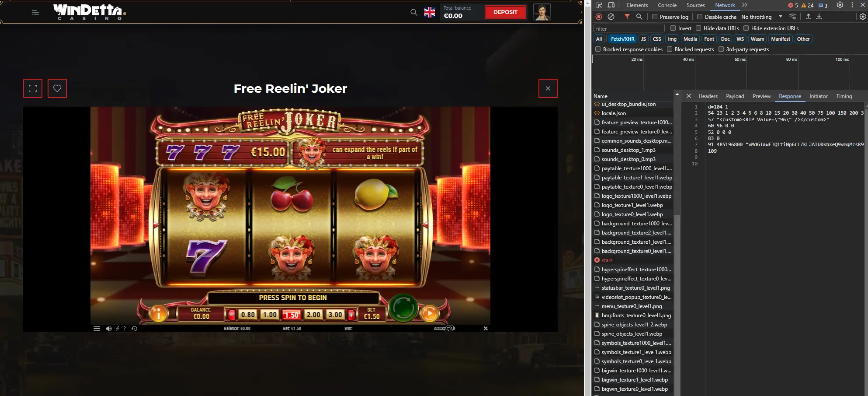Image resolution: width=868 pixels, height=396 pixels.
Task: Open Network panel settings gear
Action: [x=862, y=17]
